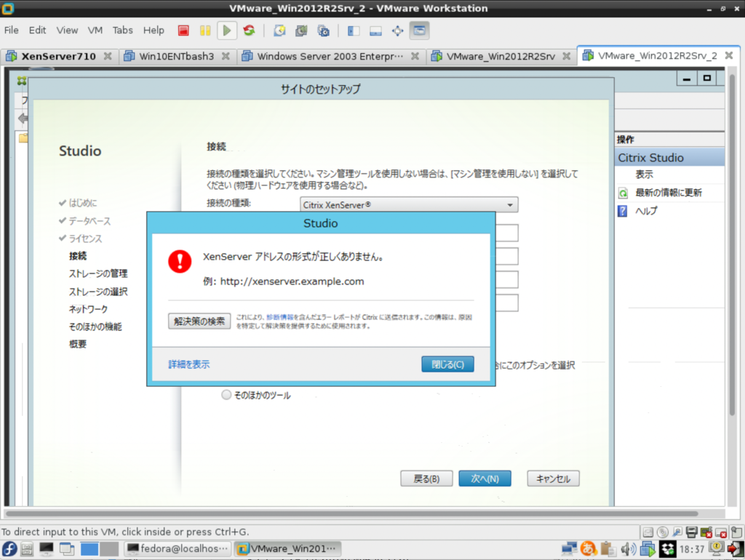The image size is (745, 560).
Task: Click the 概要 wizard step
Action: coord(78,344)
